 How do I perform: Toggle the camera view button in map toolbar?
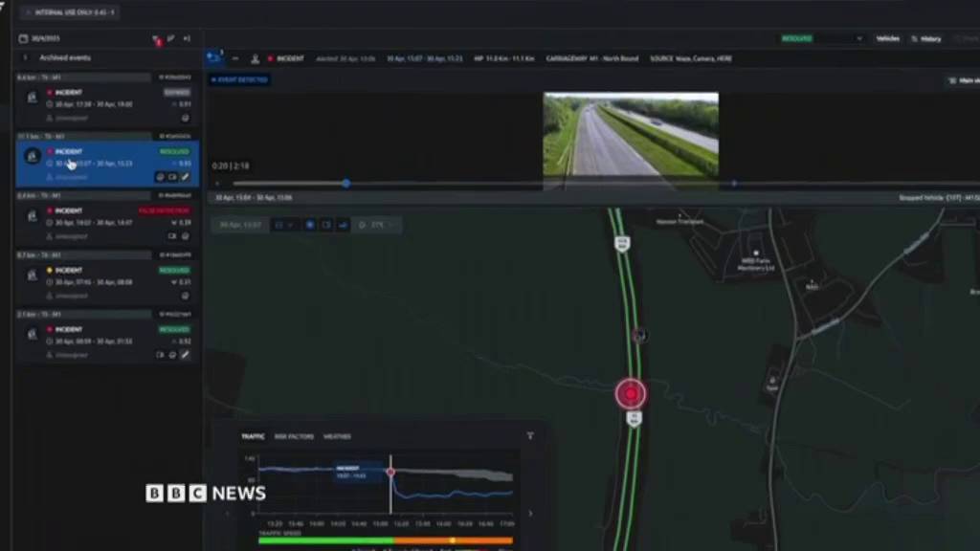[326, 225]
